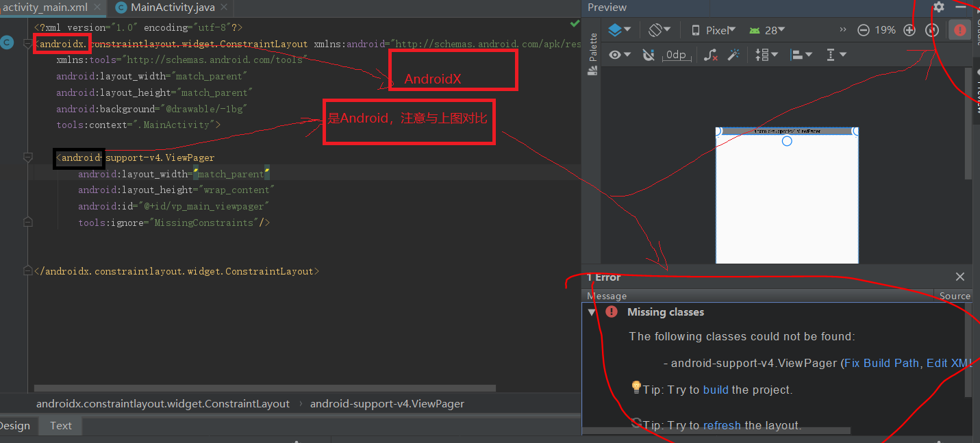The height and width of the screenshot is (443, 980).
Task: Toggle the warnings and errors panel
Action: pos(959,30)
